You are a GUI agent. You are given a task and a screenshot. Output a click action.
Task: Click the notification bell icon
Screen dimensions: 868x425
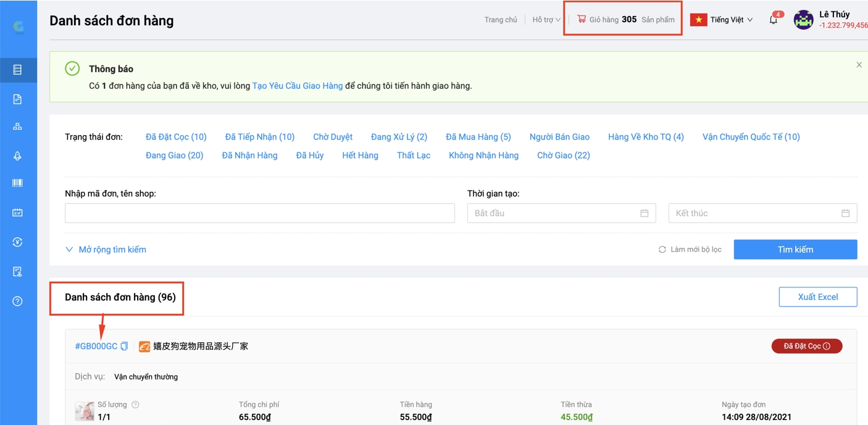pyautogui.click(x=773, y=20)
